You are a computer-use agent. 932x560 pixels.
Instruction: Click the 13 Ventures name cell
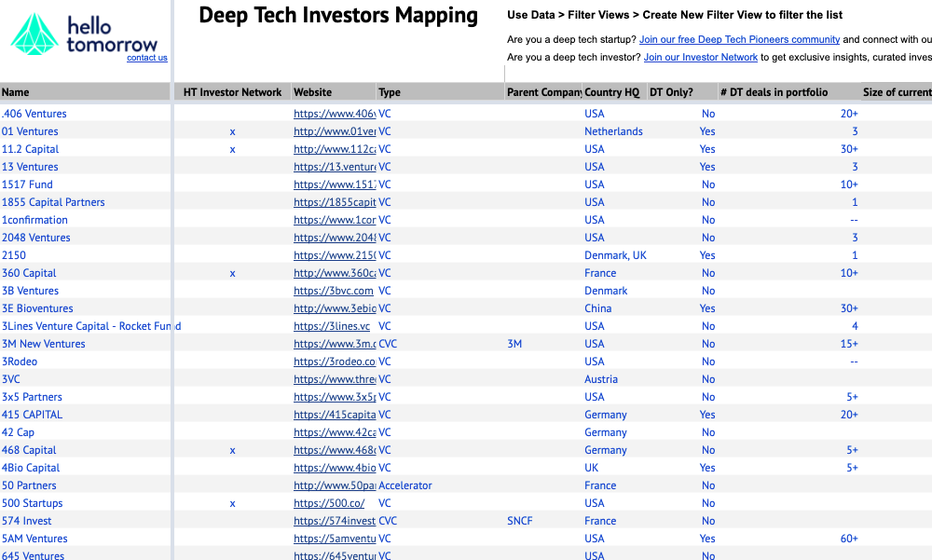[x=30, y=167]
